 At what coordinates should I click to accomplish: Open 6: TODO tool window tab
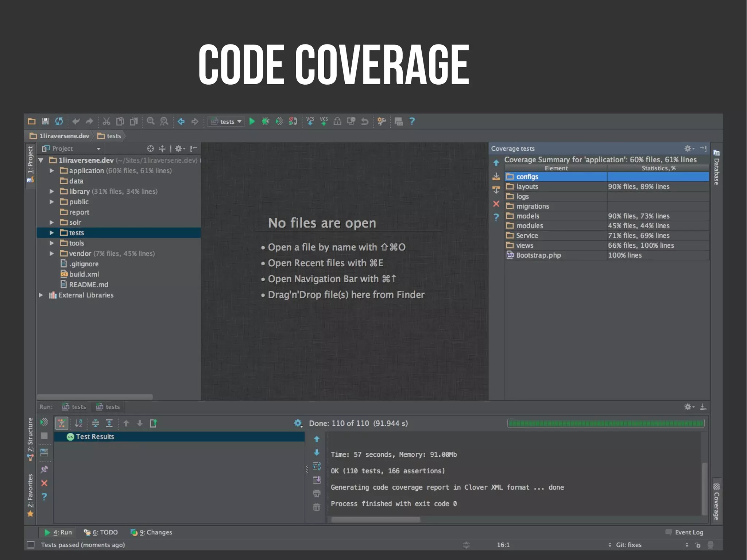coord(101,532)
